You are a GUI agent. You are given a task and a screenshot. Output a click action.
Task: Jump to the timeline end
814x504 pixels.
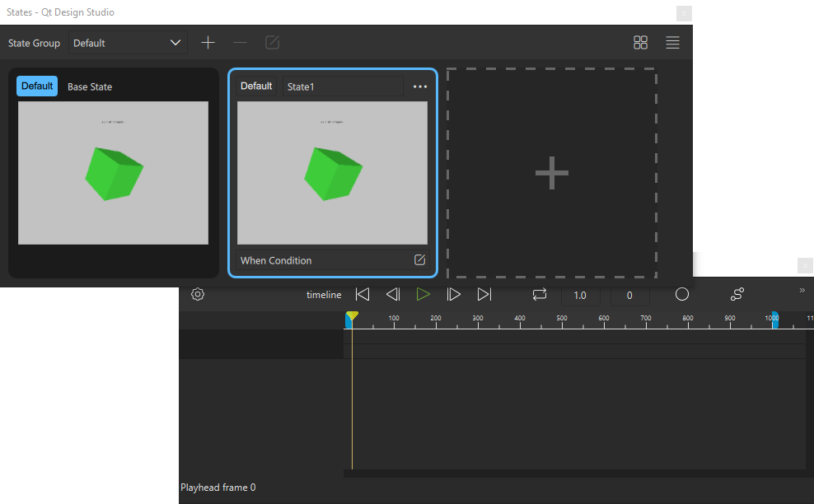coord(484,295)
